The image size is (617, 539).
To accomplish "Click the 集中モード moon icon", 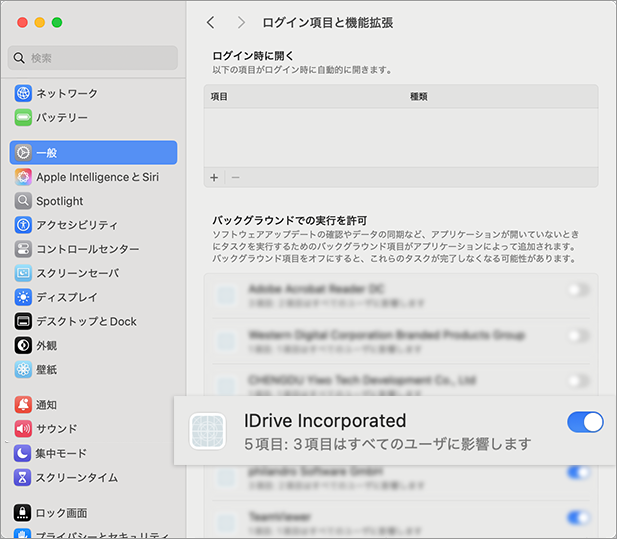I will (x=22, y=453).
